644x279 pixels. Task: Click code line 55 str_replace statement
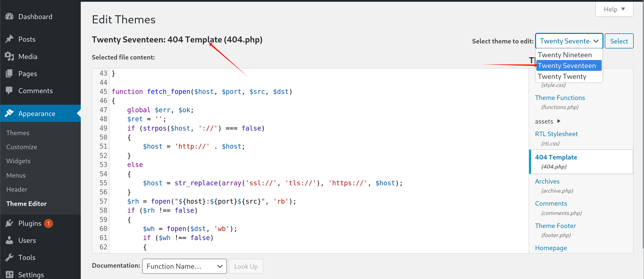click(x=273, y=183)
